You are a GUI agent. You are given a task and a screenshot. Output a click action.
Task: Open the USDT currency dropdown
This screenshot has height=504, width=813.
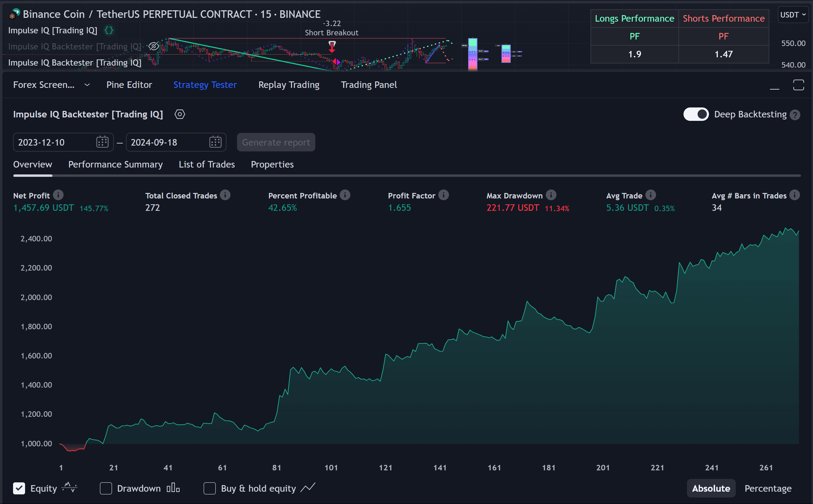pos(793,15)
